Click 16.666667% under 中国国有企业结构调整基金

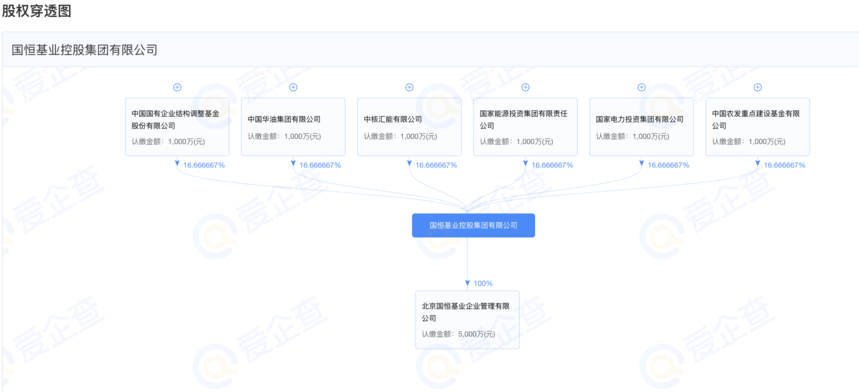coord(204,165)
